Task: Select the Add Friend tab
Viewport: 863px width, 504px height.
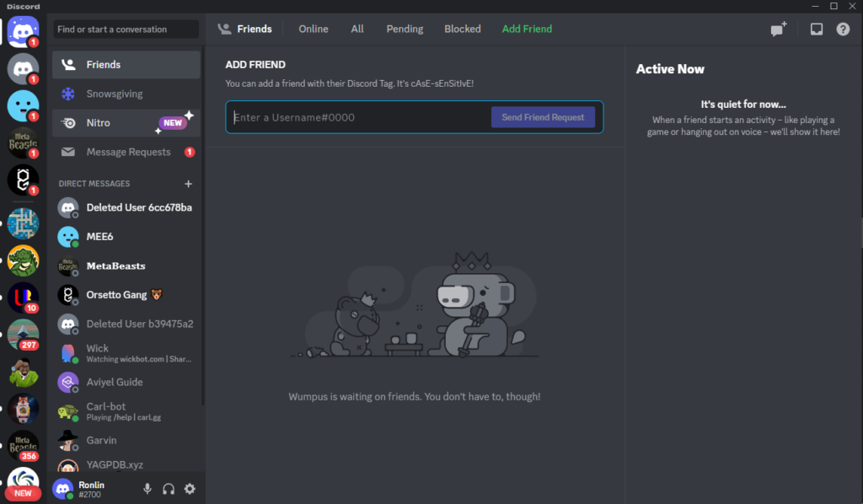Action: [527, 29]
